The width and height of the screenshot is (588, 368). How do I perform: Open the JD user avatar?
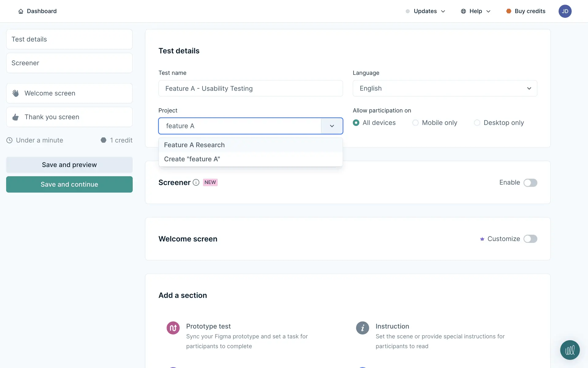coord(565,11)
